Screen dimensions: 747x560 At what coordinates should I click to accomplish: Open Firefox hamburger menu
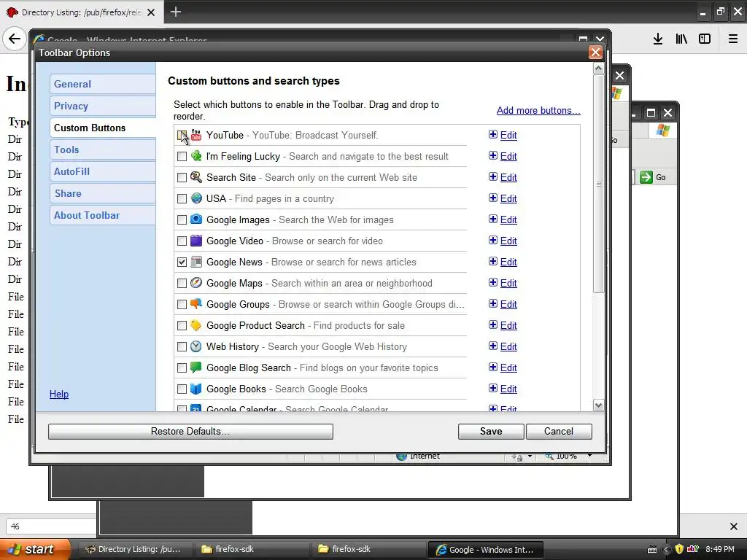coord(733,39)
